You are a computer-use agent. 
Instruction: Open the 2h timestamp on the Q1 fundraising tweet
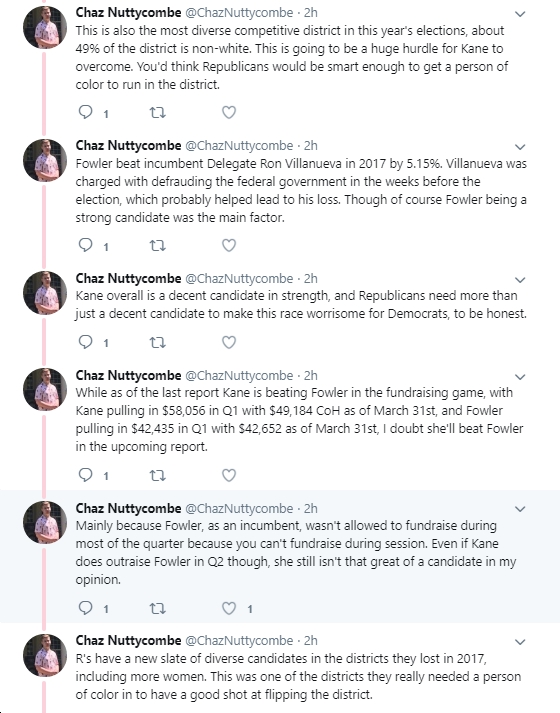[x=310, y=376]
